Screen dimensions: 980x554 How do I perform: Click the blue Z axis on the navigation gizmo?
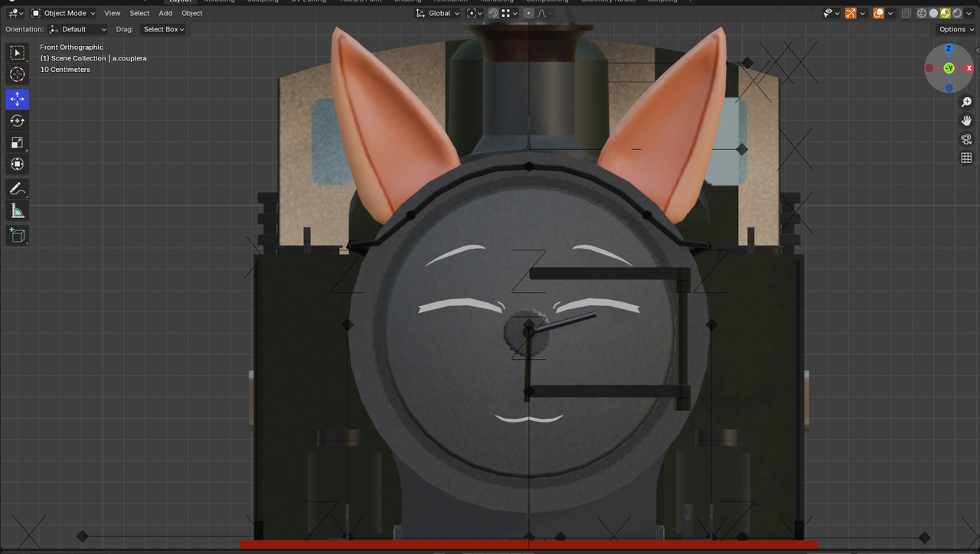pyautogui.click(x=949, y=49)
